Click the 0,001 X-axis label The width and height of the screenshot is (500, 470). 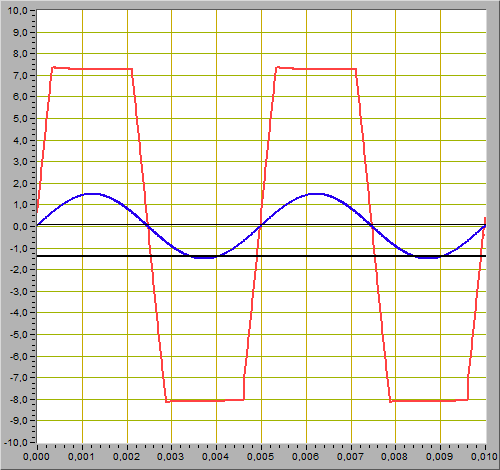82,457
